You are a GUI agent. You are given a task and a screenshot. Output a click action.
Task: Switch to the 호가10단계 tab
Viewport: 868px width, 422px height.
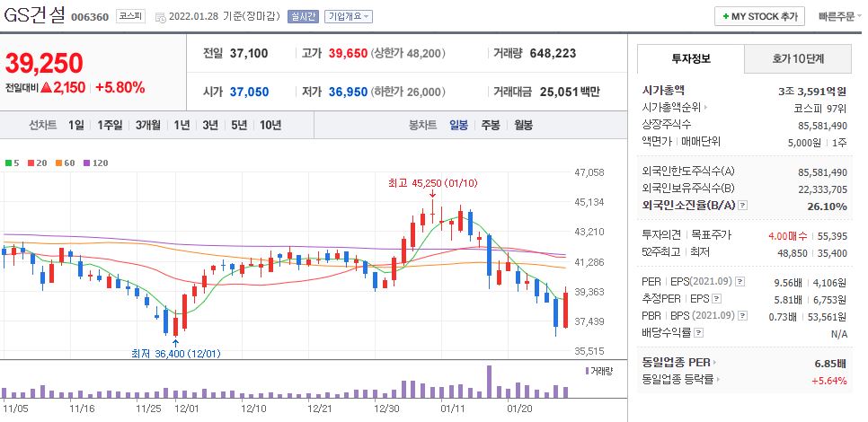point(798,58)
